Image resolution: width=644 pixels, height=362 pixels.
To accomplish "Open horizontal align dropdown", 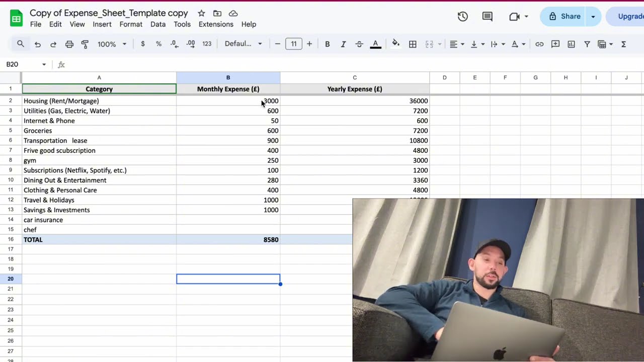I will [457, 44].
